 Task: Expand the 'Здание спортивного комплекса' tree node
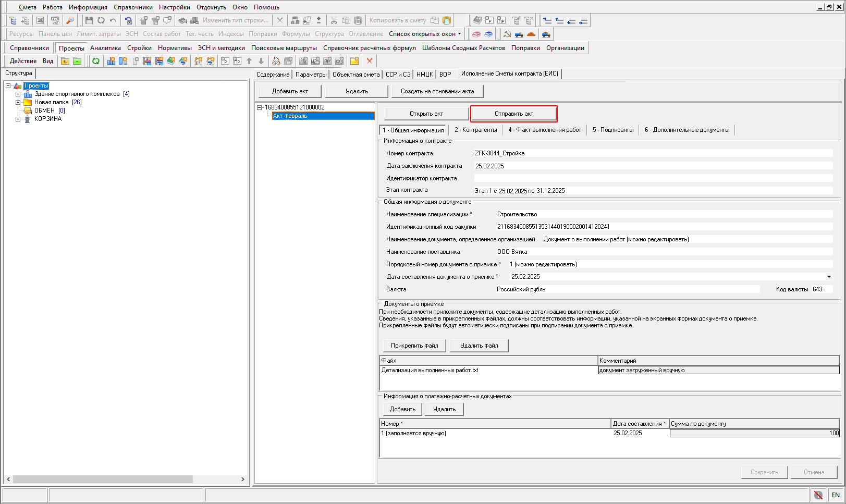(x=18, y=94)
